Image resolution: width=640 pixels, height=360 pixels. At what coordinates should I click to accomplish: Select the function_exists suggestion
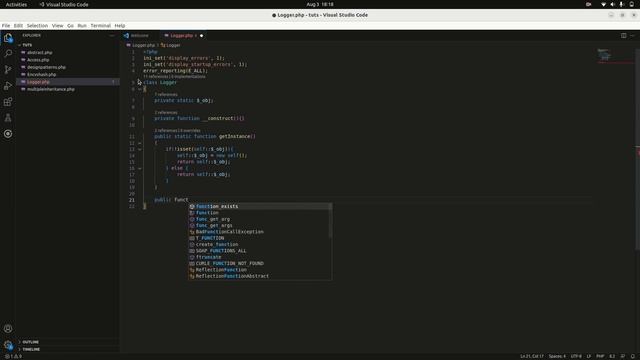(260, 207)
